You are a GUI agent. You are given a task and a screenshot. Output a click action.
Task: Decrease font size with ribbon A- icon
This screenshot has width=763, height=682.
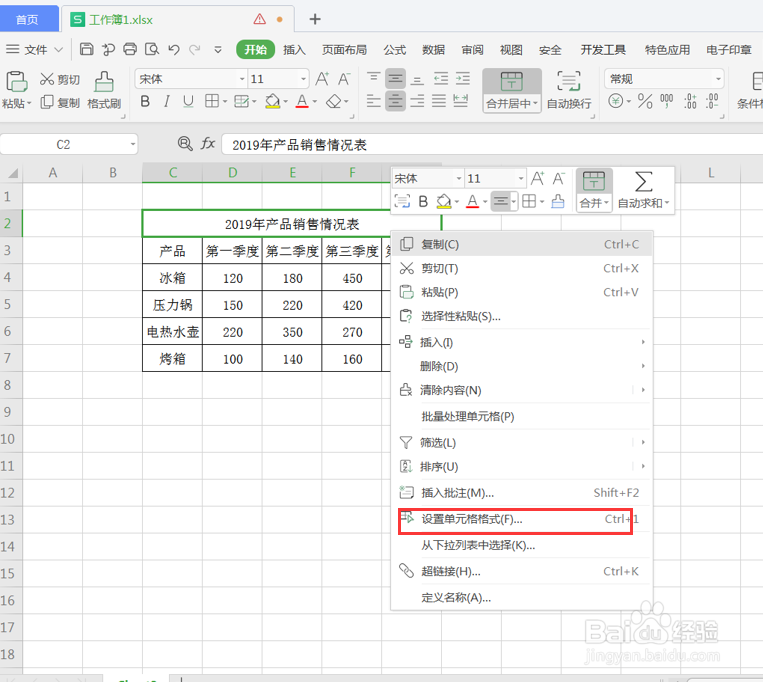pyautogui.click(x=345, y=79)
